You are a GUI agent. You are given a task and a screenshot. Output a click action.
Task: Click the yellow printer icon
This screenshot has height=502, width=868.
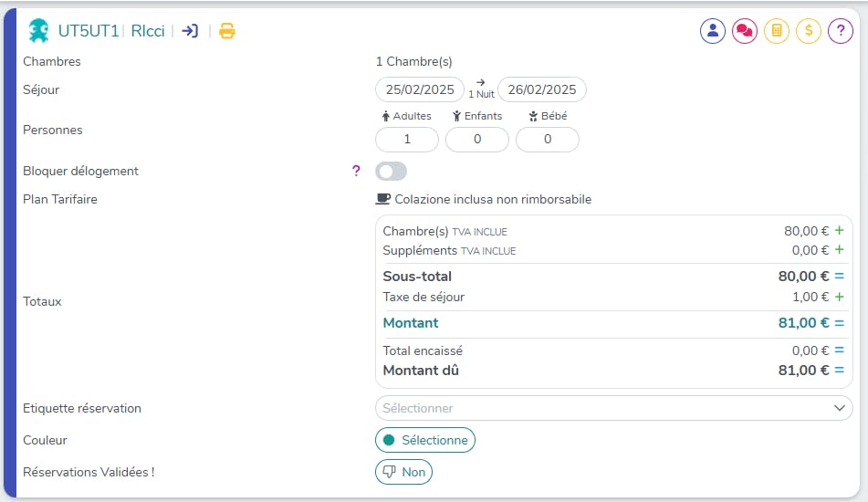tap(227, 31)
